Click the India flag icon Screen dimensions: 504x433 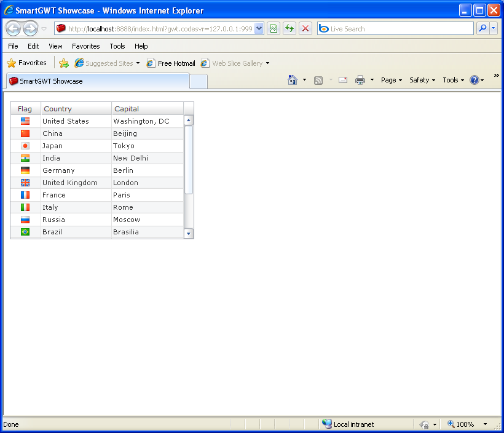point(25,158)
